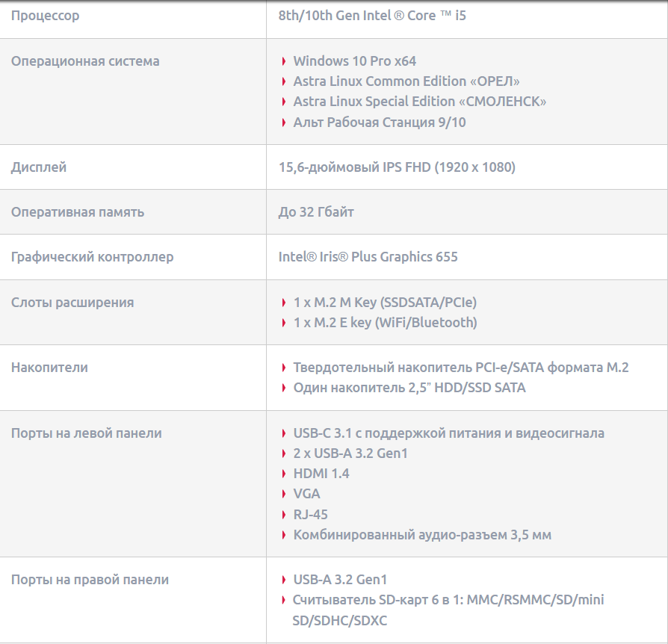Screen dimensions: 668x644
Task: Click red bullet before RJ-45 entry
Action: (x=284, y=515)
